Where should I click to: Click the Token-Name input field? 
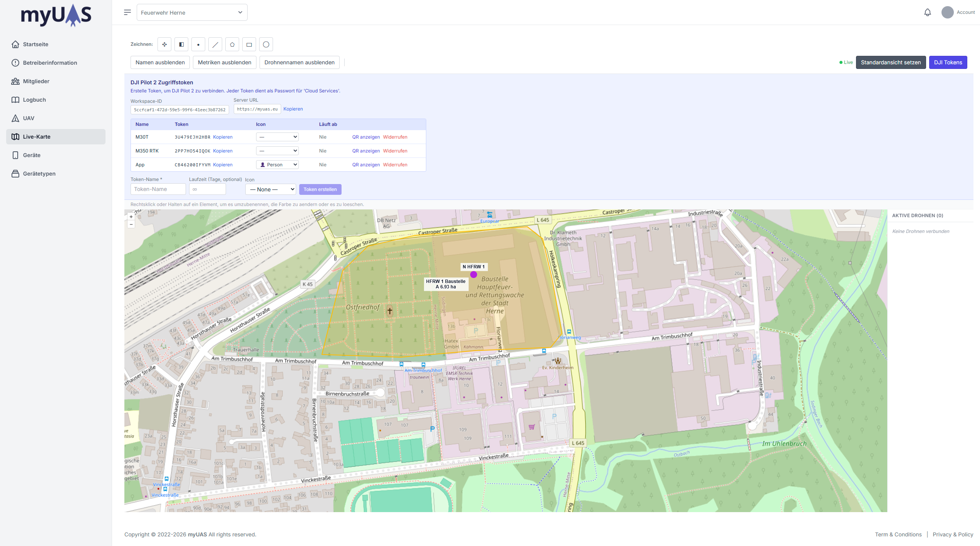[x=158, y=189]
